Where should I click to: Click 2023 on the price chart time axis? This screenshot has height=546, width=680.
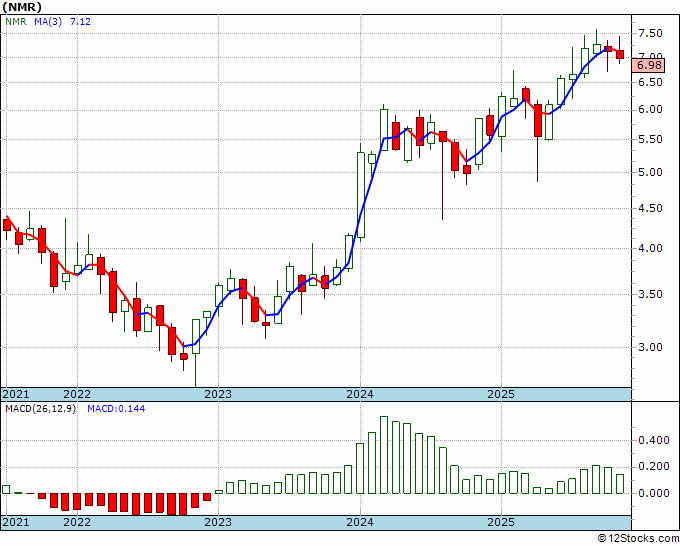coord(218,394)
